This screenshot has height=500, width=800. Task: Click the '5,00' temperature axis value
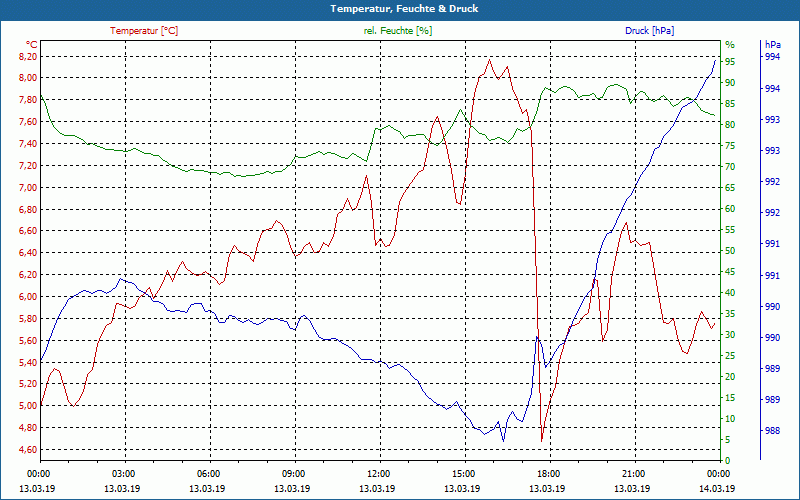point(28,406)
